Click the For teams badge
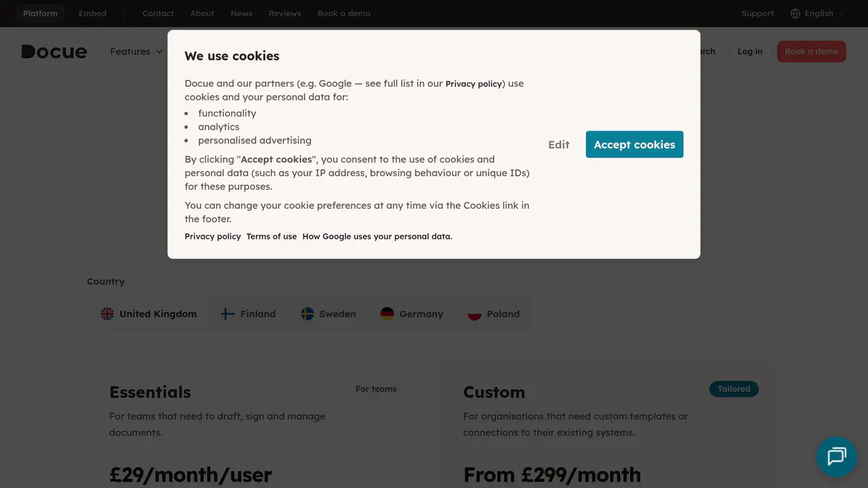This screenshot has height=488, width=868. click(x=376, y=389)
